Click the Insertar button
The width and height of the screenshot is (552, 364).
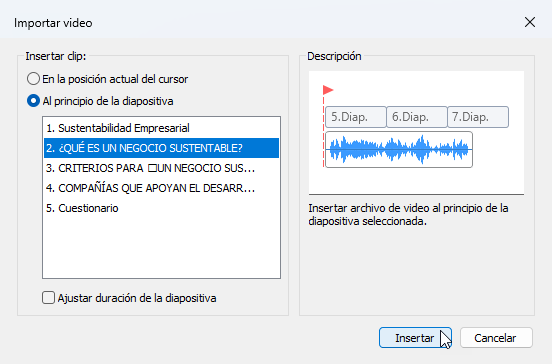tap(415, 338)
